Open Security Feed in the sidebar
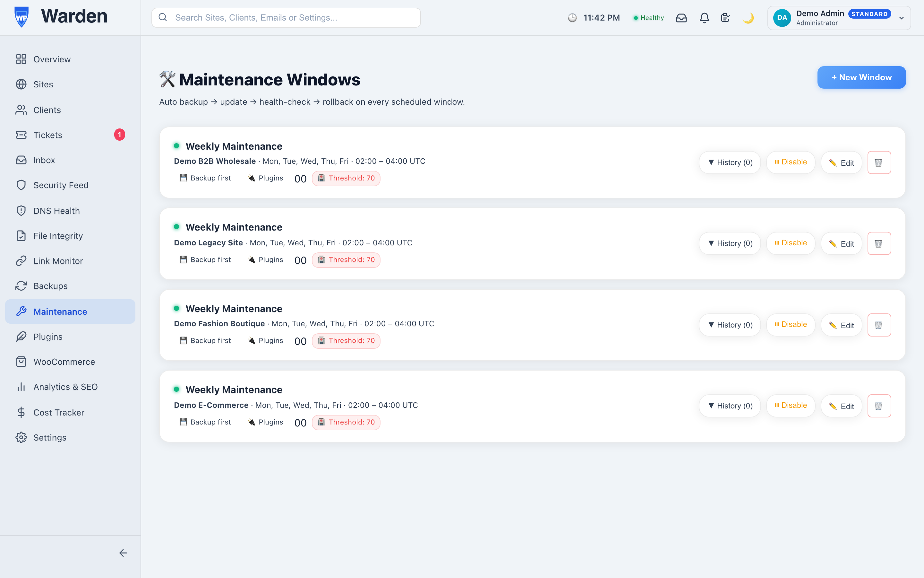Viewport: 924px width, 578px height. tap(70, 185)
